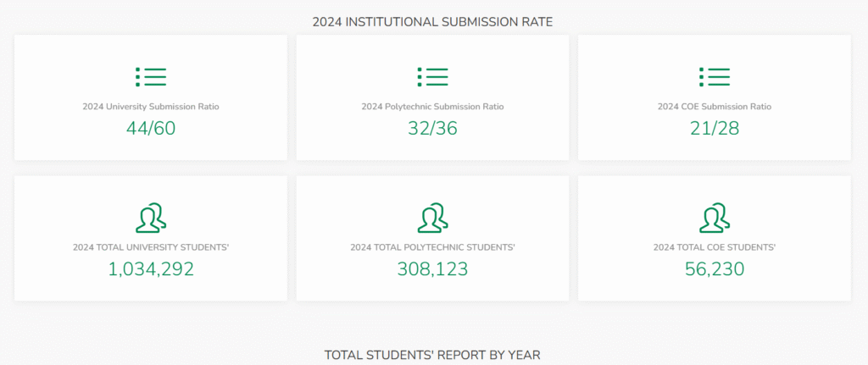Image resolution: width=868 pixels, height=365 pixels.
Task: Click the Total University Students people icon
Action: pyautogui.click(x=151, y=218)
